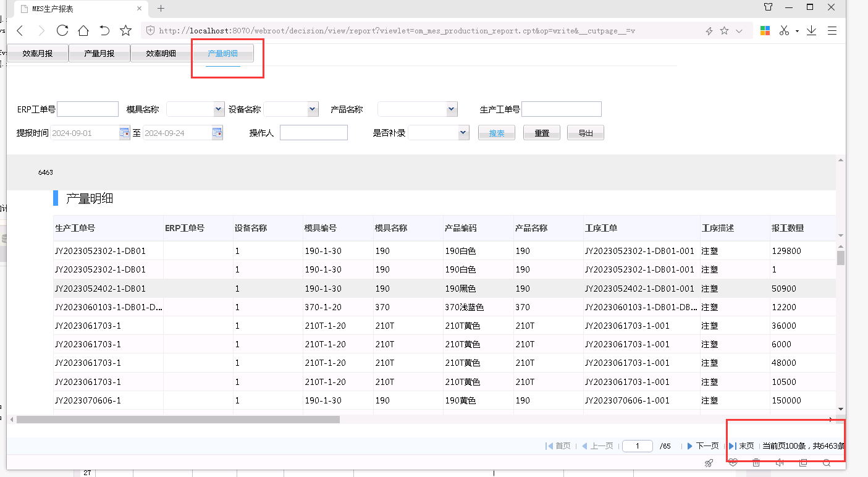The height and width of the screenshot is (477, 868).
Task: Click the 报工数量 column header
Action: click(803, 228)
